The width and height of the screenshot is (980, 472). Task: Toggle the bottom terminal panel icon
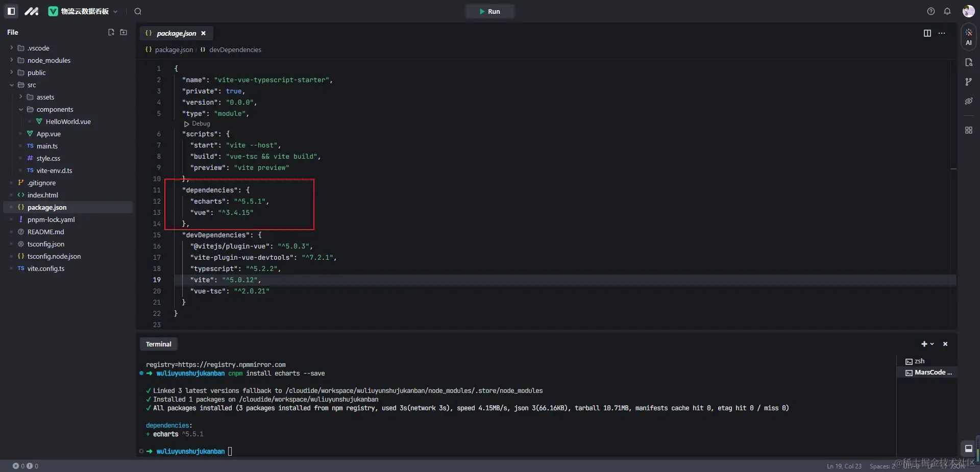point(969,449)
